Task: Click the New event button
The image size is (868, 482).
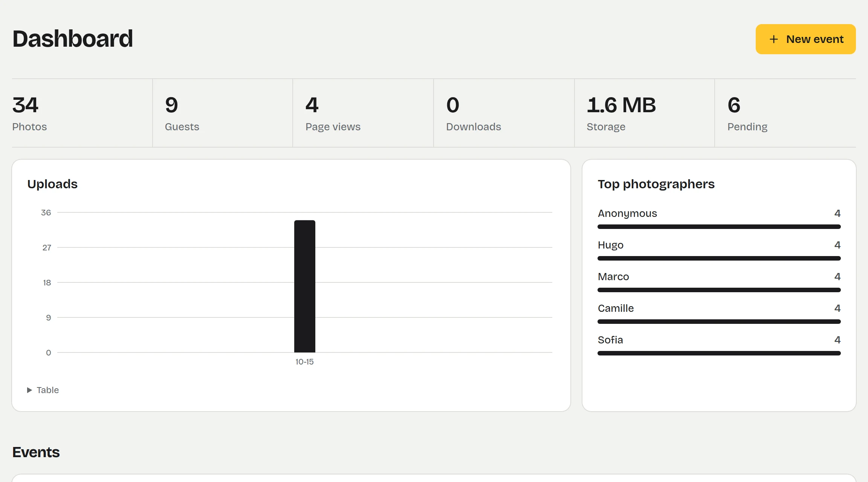Action: coord(805,39)
